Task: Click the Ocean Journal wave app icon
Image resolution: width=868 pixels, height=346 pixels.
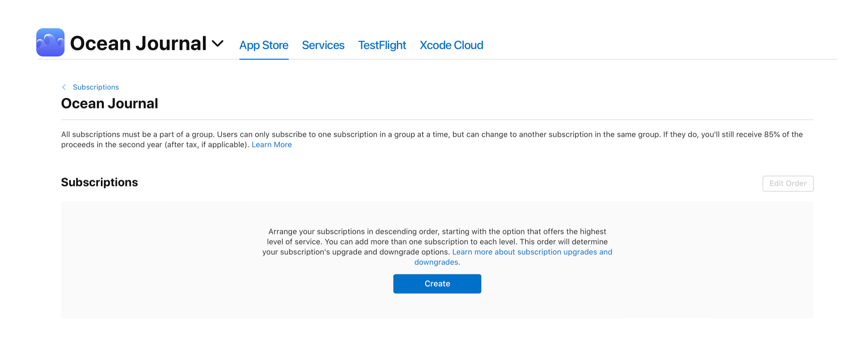Action: pyautogui.click(x=50, y=42)
